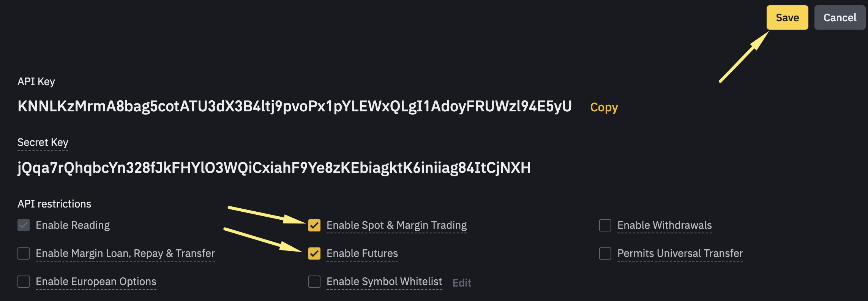Uncheck Enable Spot & Margin Trading
Viewport: 868px width, 301px height.
pos(314,225)
